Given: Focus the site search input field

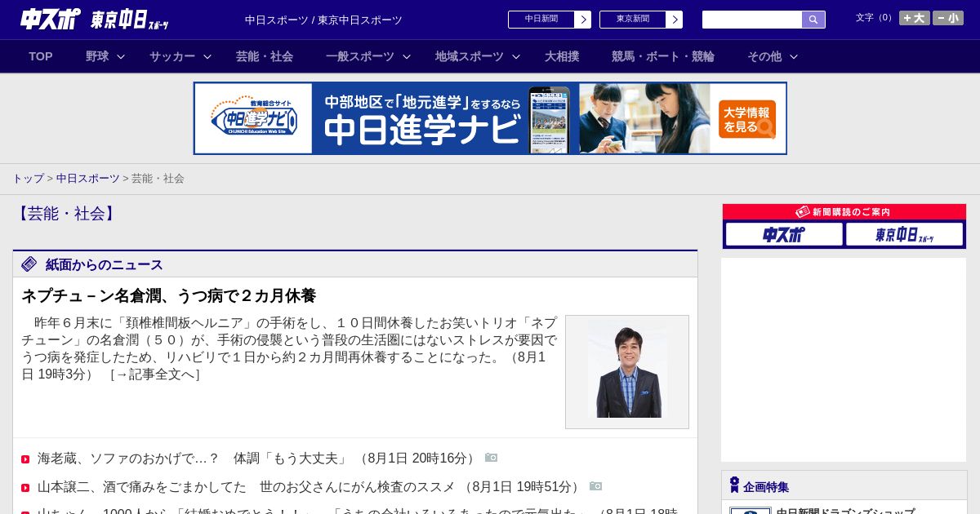Looking at the screenshot, I should click(x=752, y=20).
